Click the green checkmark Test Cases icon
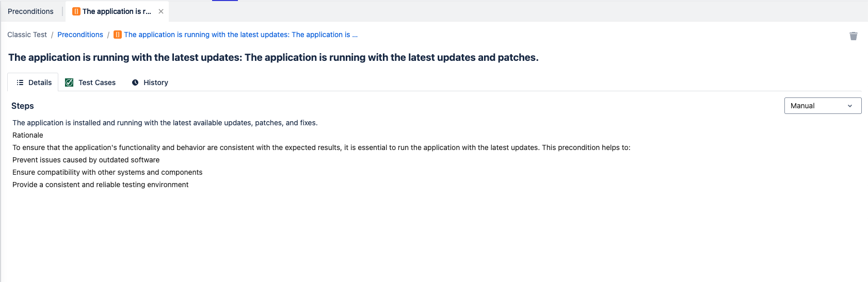This screenshot has width=868, height=282. pos(69,82)
